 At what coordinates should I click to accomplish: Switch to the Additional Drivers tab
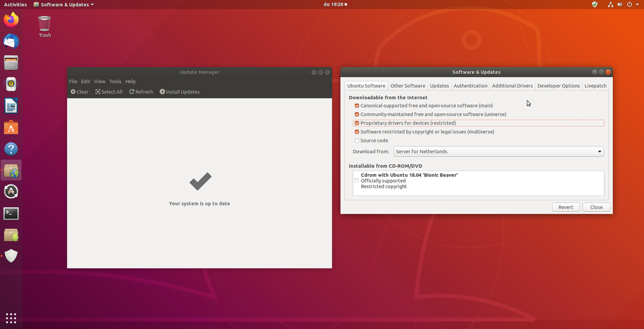click(x=512, y=86)
